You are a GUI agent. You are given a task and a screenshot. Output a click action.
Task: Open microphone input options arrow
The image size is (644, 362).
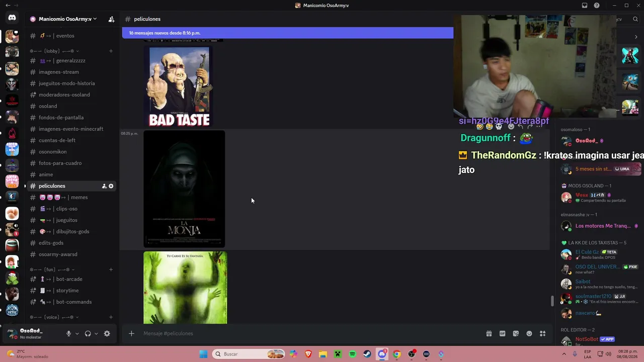click(x=77, y=333)
